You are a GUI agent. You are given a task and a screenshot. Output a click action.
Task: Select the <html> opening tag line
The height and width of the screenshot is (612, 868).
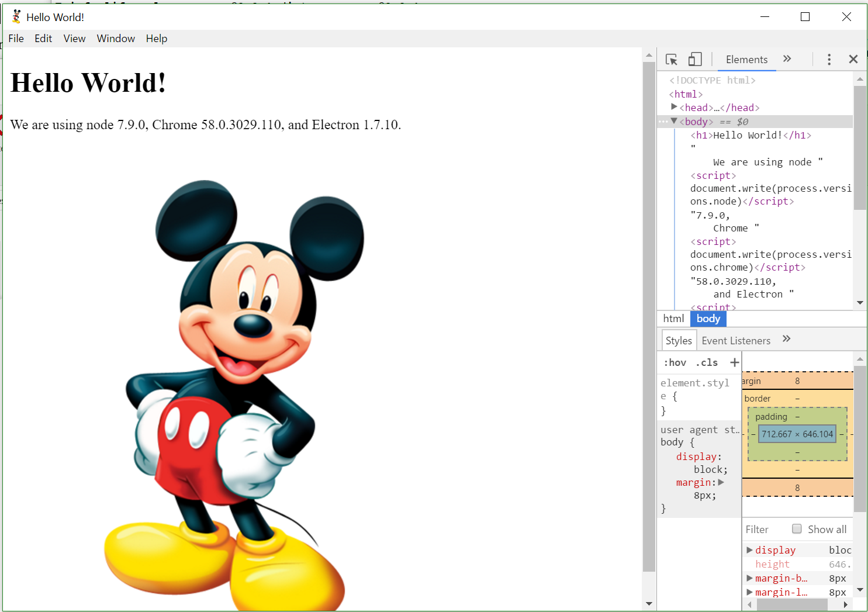pyautogui.click(x=686, y=94)
